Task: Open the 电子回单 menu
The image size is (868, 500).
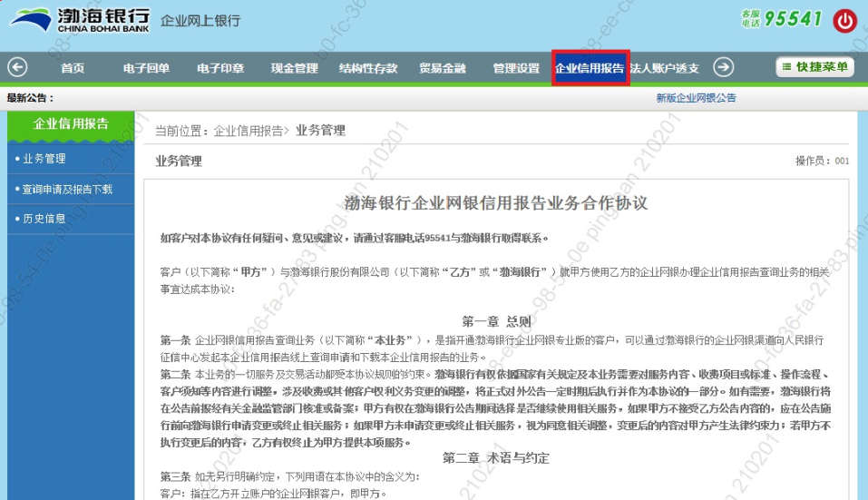Action: click(x=146, y=68)
